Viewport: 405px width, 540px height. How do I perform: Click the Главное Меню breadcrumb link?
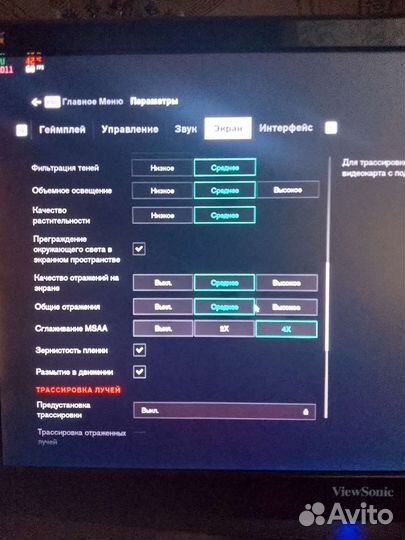coord(93,102)
